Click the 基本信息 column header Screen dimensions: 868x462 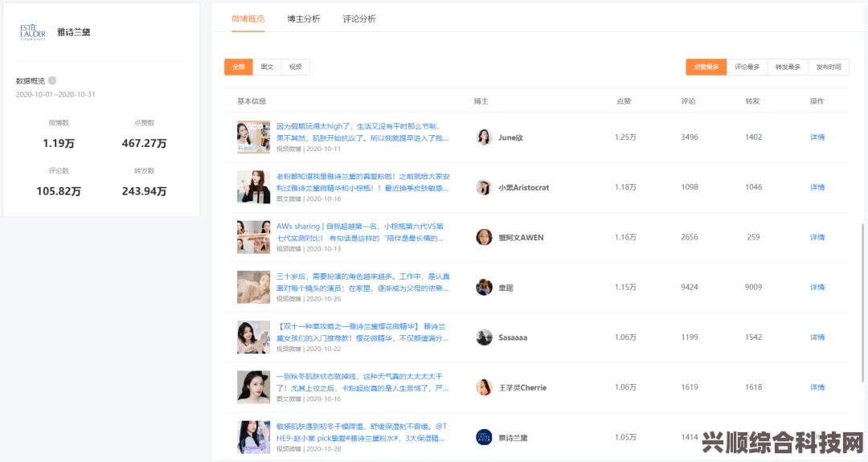[252, 101]
